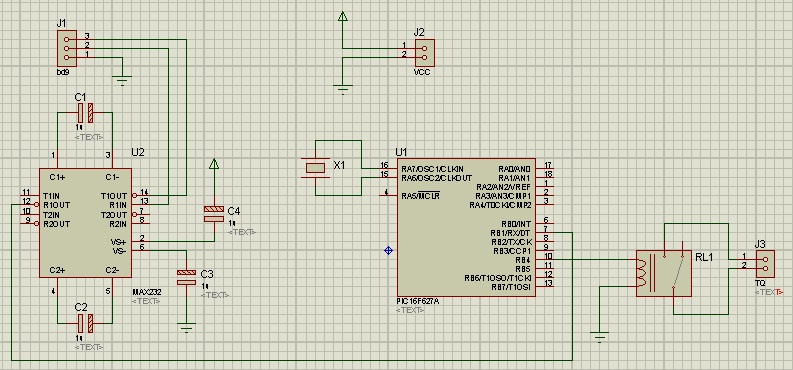Click the bd9 label under J1
Viewport: 793px width, 370px height.
pyautogui.click(x=62, y=72)
